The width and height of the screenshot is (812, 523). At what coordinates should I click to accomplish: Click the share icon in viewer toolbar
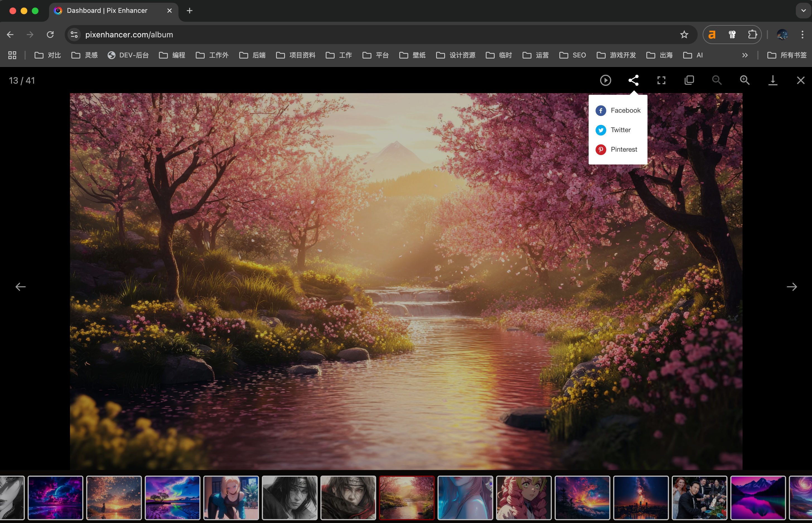click(x=633, y=81)
